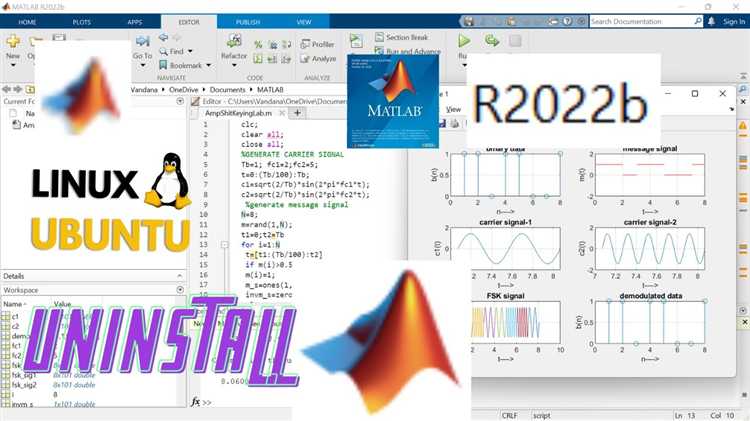Click the New file plus icon
The width and height of the screenshot is (750, 421).
pyautogui.click(x=13, y=41)
